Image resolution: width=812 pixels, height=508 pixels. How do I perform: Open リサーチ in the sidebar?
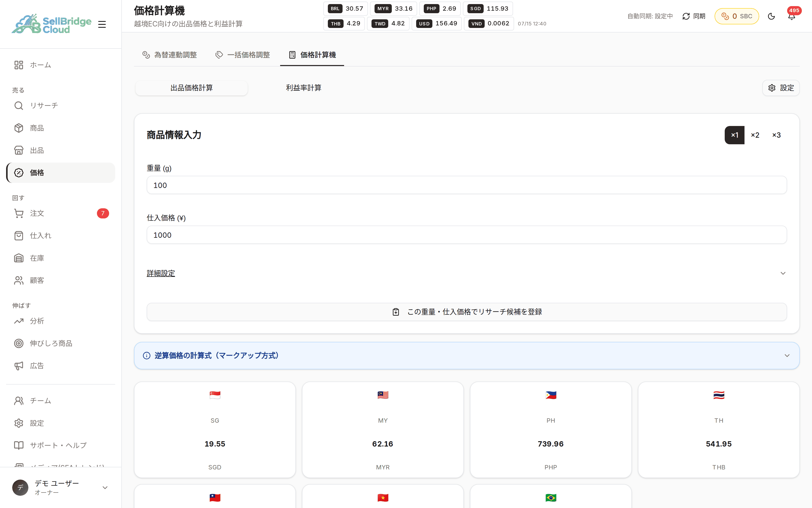tap(60, 105)
